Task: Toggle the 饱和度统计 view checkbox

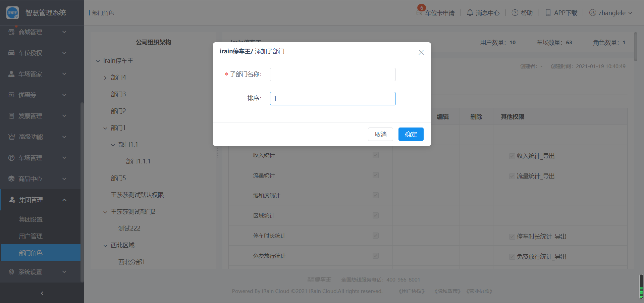Action: (x=376, y=195)
